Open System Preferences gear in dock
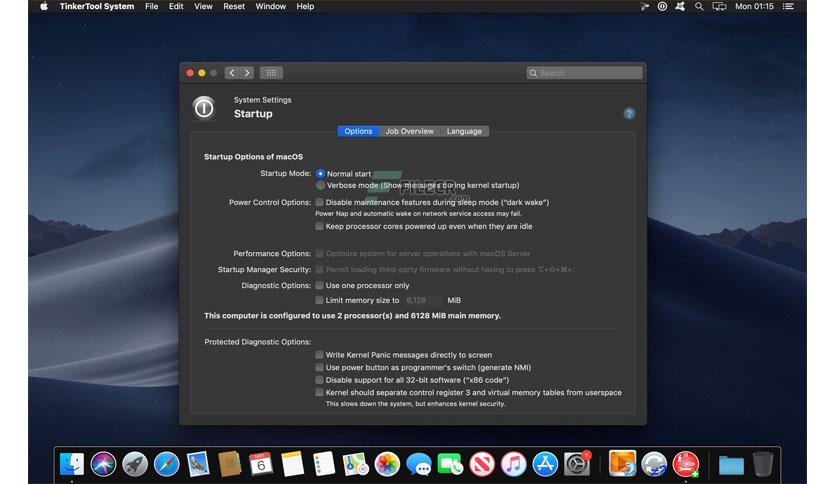Viewport: 836px width, 484px height. click(577, 464)
